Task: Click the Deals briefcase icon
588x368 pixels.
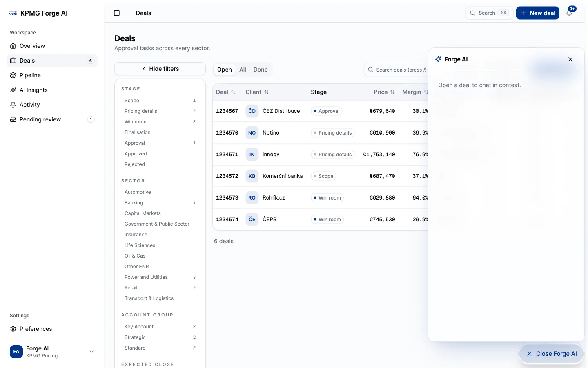Action: pyautogui.click(x=13, y=61)
